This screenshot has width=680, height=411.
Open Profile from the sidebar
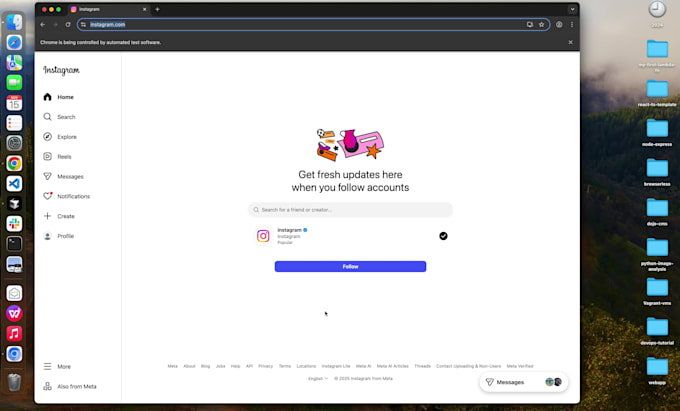pos(59,236)
